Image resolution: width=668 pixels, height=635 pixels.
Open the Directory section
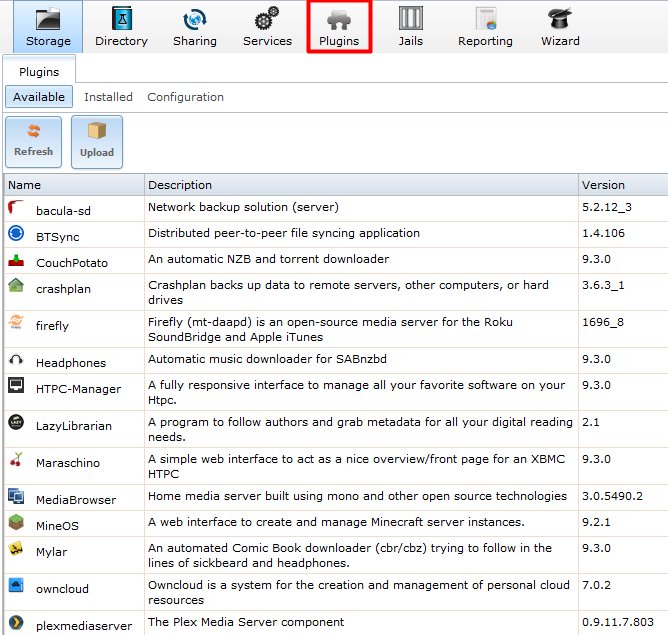(121, 27)
